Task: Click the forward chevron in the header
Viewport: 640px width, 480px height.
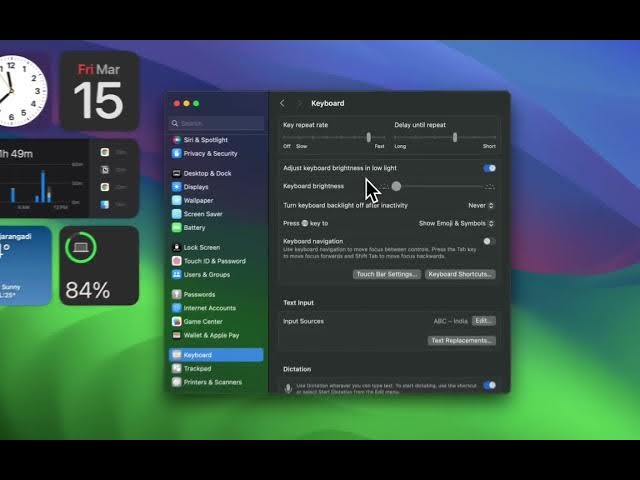Action: tap(299, 103)
